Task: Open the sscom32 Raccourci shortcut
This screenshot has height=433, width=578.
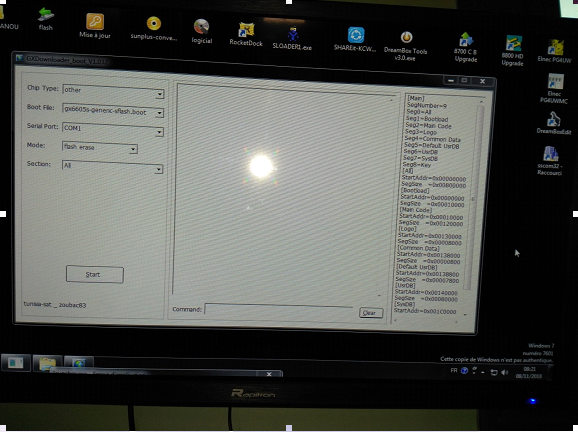Action: (550, 160)
